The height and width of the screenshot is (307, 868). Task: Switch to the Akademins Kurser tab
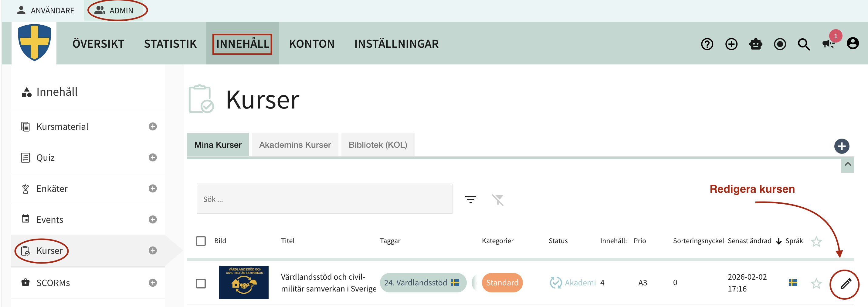295,144
